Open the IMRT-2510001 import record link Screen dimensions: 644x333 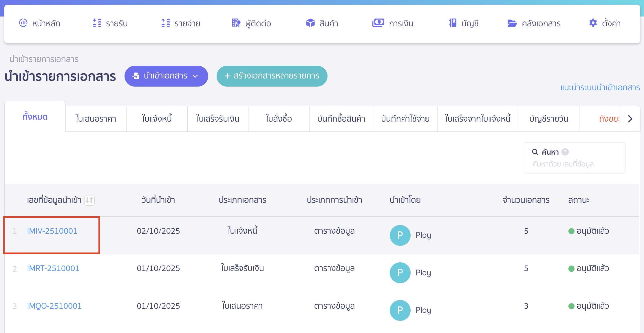pyautogui.click(x=53, y=268)
